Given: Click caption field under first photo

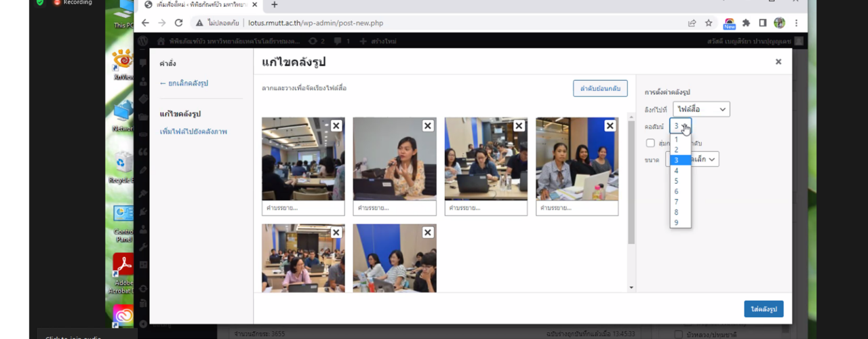Looking at the screenshot, I should click(303, 208).
